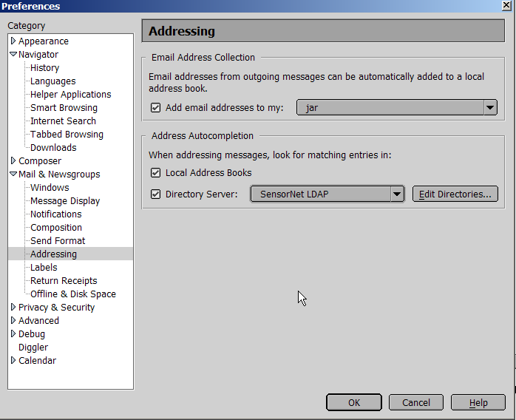Uncheck the Local Address Books checkbox
The height and width of the screenshot is (420, 516).
click(155, 173)
